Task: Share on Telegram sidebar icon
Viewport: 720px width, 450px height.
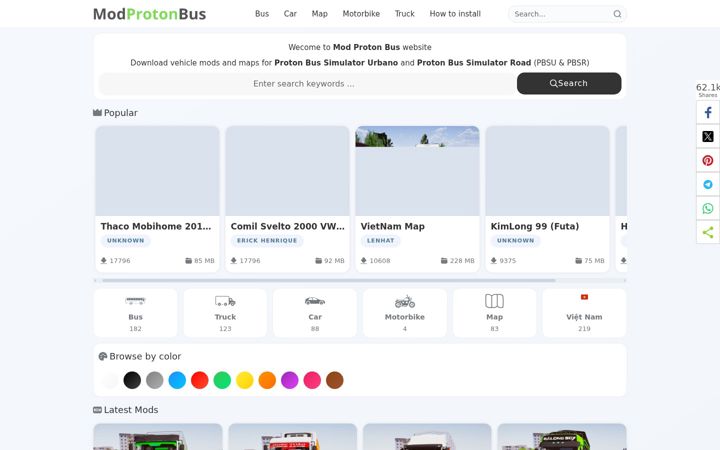Action: (708, 184)
